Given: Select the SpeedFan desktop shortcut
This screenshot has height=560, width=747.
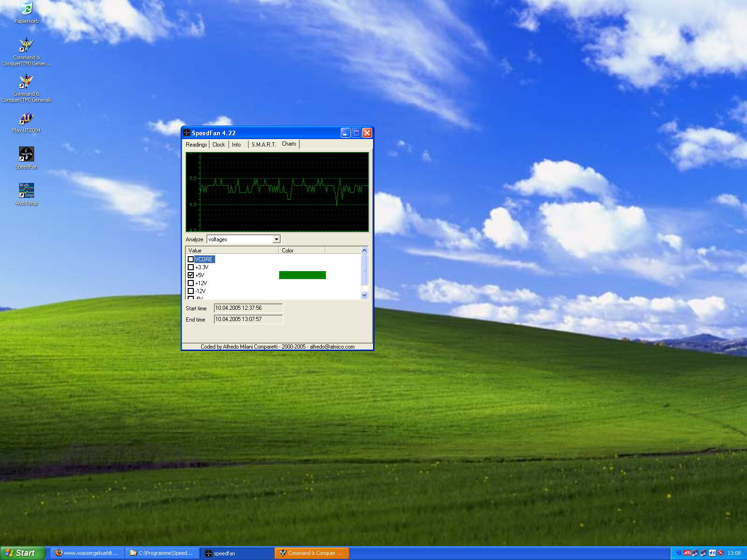Looking at the screenshot, I should point(26,158).
